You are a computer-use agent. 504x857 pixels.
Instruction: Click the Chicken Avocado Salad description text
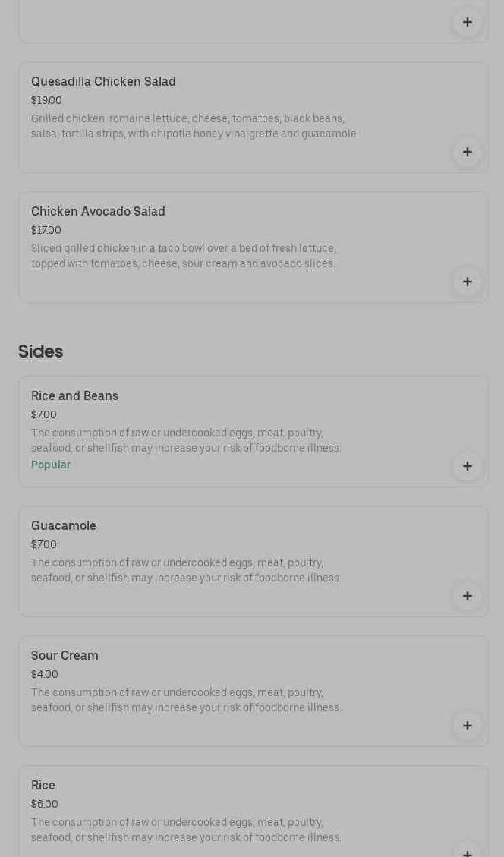(x=183, y=256)
